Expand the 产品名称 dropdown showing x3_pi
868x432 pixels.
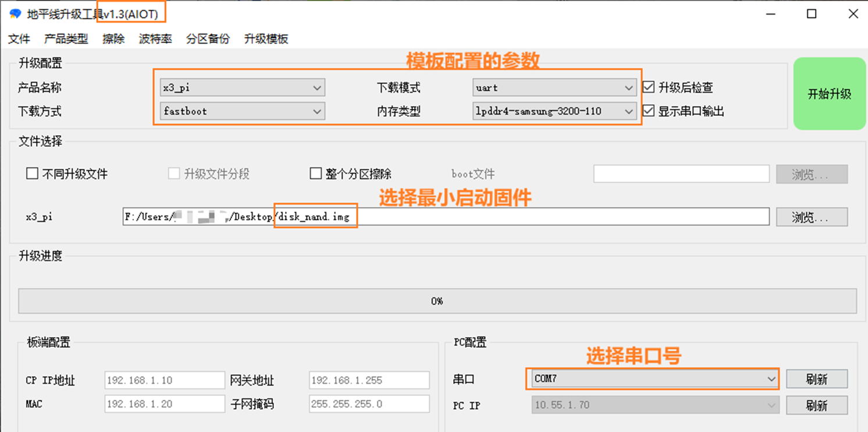242,88
